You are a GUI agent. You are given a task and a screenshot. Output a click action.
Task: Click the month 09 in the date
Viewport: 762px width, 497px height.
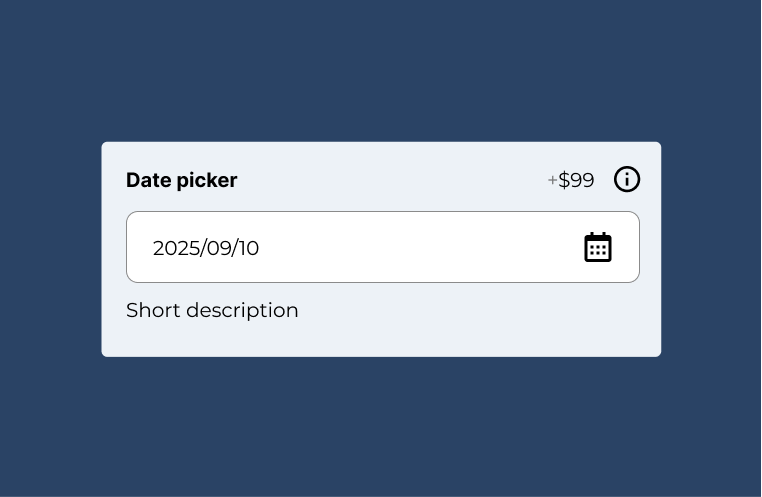[x=219, y=248]
